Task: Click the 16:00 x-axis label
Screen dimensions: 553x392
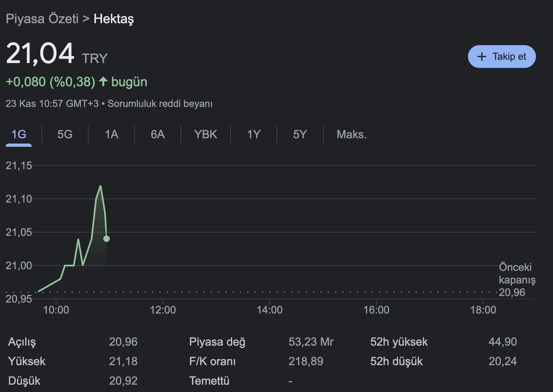Action: pos(376,310)
